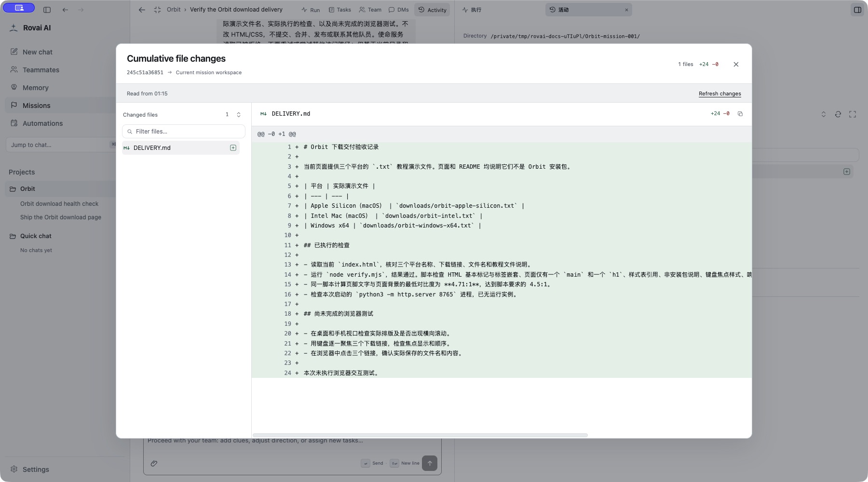
Task: Click the New chat compose icon
Action: coord(14,52)
